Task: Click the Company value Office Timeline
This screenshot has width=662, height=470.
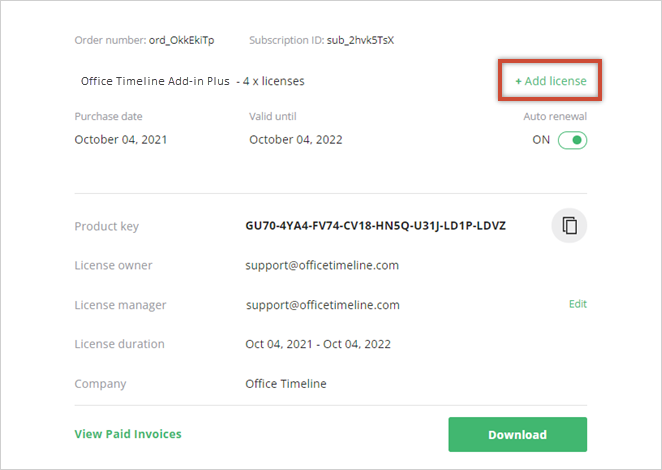Action: [286, 384]
